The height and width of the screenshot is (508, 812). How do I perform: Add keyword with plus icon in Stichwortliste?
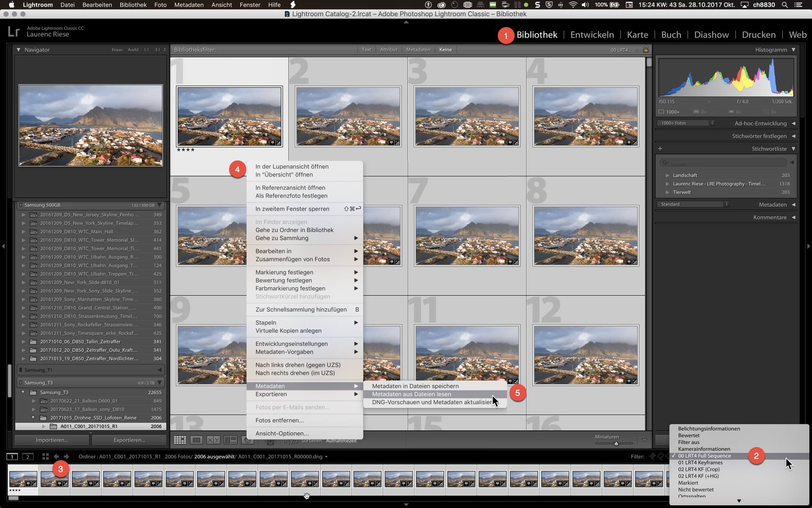[660, 149]
